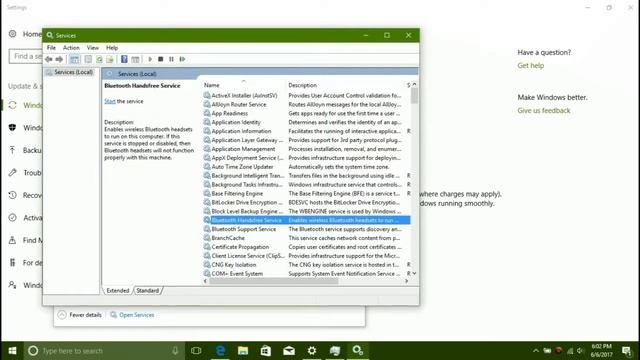Click the Export List toolbar icon
Screen dimensions: 640x360
click(110, 59)
